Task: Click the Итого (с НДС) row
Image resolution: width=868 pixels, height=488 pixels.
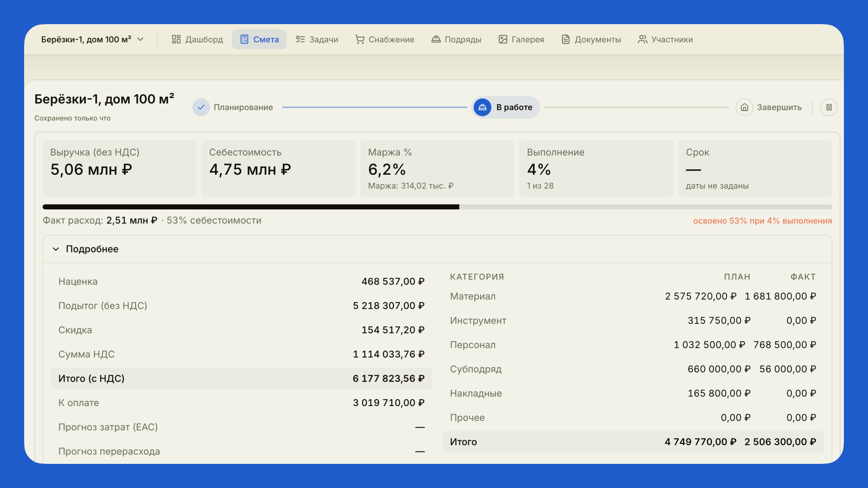Action: [241, 379]
